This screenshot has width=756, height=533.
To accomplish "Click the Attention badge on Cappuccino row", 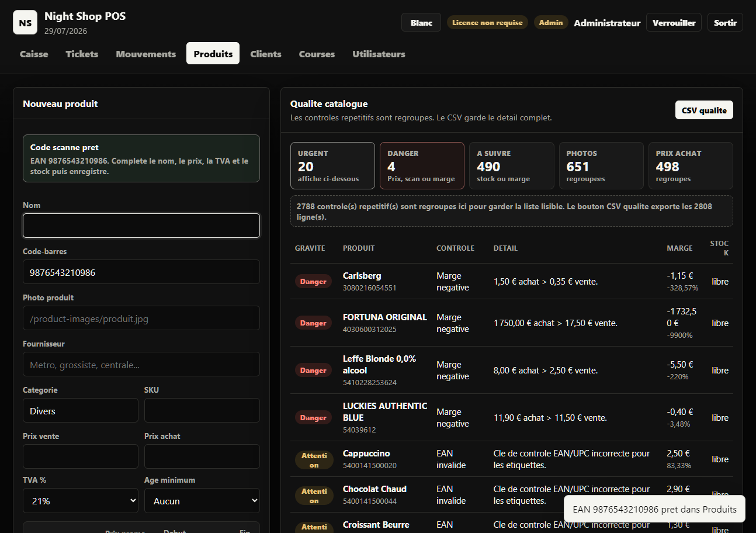I will pyautogui.click(x=314, y=461).
